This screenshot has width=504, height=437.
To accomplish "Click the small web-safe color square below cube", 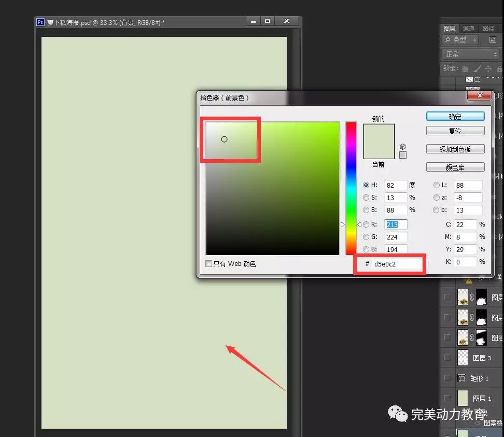I will [403, 155].
